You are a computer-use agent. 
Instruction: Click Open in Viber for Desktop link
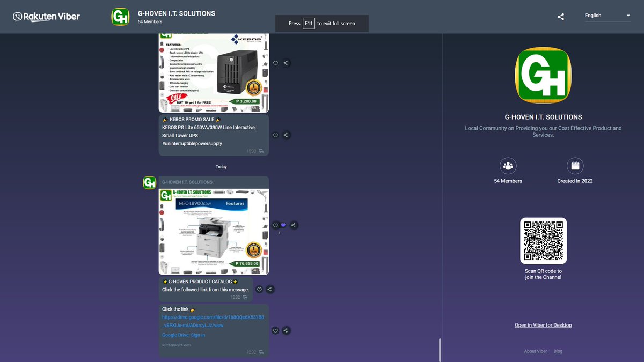tap(543, 325)
